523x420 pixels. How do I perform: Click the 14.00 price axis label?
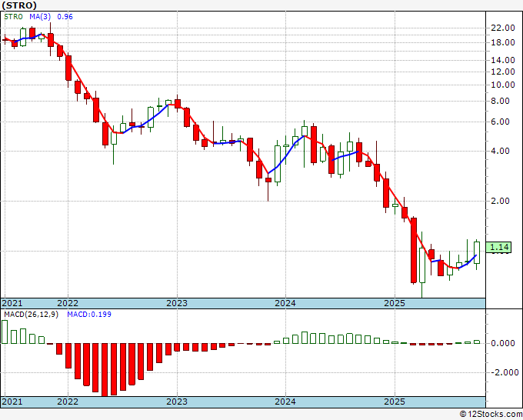(503, 60)
